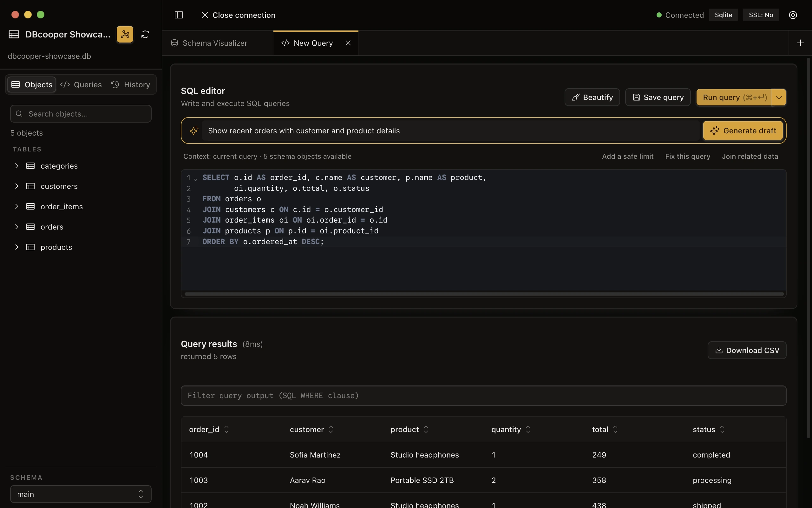
Task: Click Generate draft button
Action: (743, 130)
